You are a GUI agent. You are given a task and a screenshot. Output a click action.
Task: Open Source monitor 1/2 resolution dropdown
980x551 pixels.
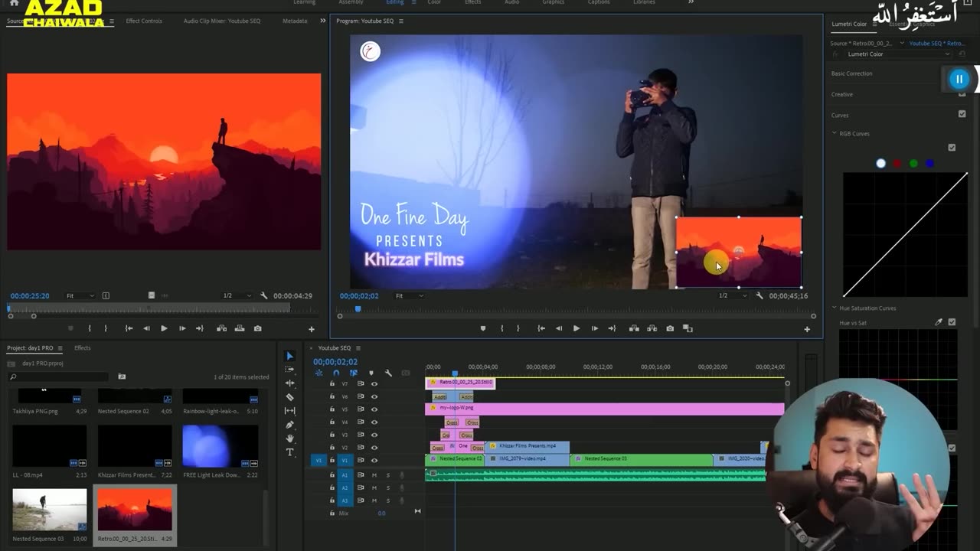[237, 295]
